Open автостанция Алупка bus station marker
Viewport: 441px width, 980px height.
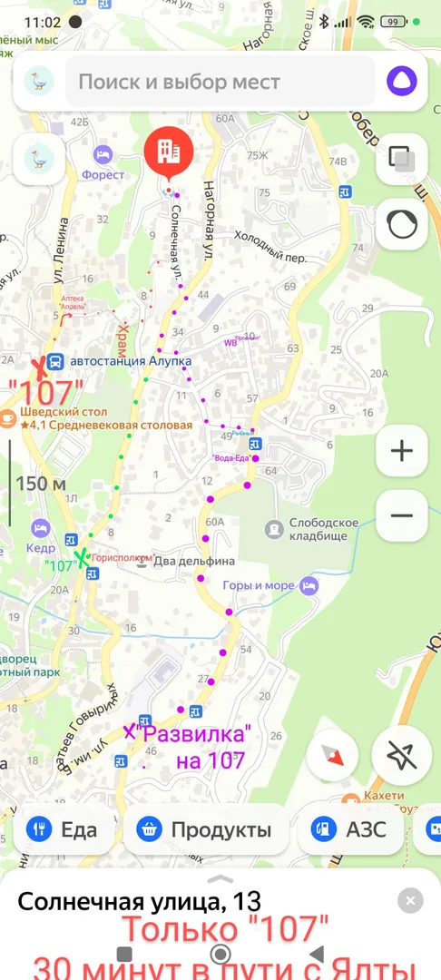coord(55,361)
